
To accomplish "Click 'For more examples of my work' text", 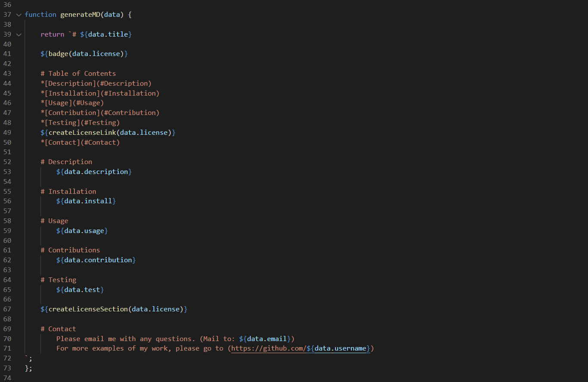I will pyautogui.click(x=112, y=348).
